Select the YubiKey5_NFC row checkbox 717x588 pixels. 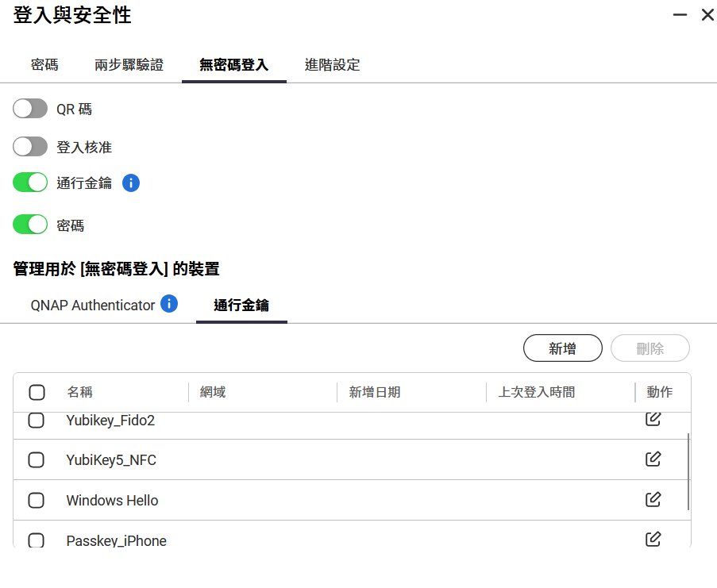pos(37,460)
